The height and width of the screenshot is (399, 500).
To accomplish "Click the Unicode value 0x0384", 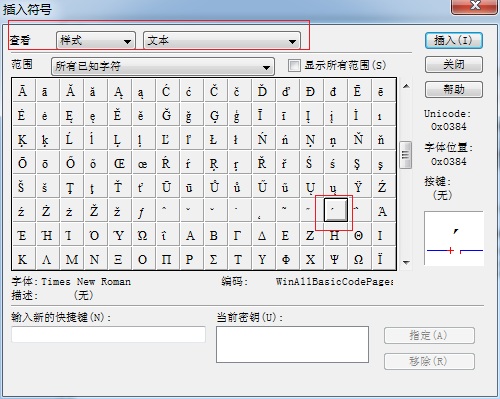I will [x=448, y=127].
